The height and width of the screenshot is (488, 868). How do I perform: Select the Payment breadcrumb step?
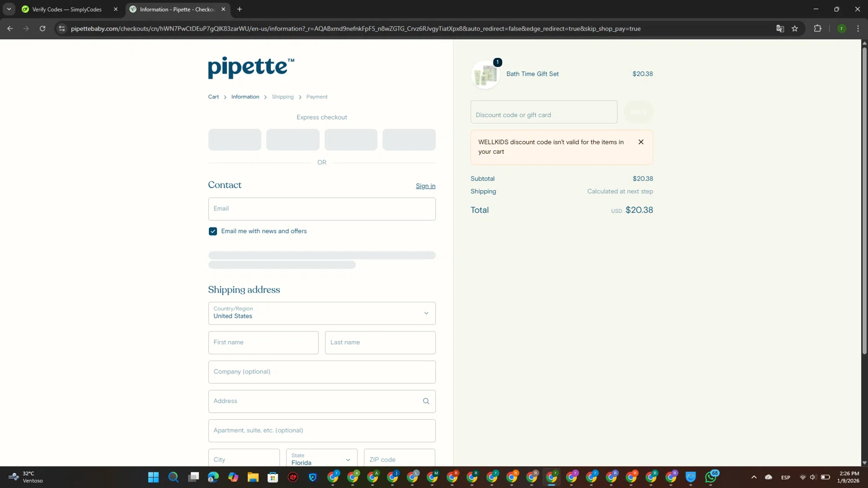(317, 97)
